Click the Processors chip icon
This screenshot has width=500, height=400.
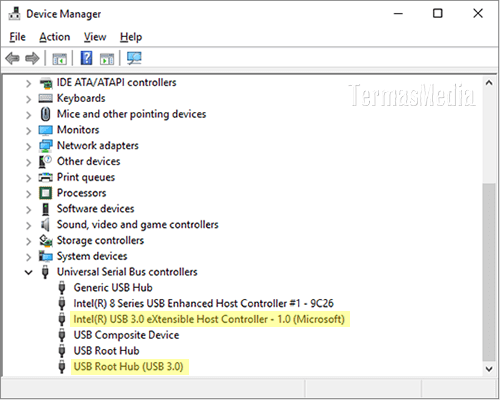pos(46,193)
